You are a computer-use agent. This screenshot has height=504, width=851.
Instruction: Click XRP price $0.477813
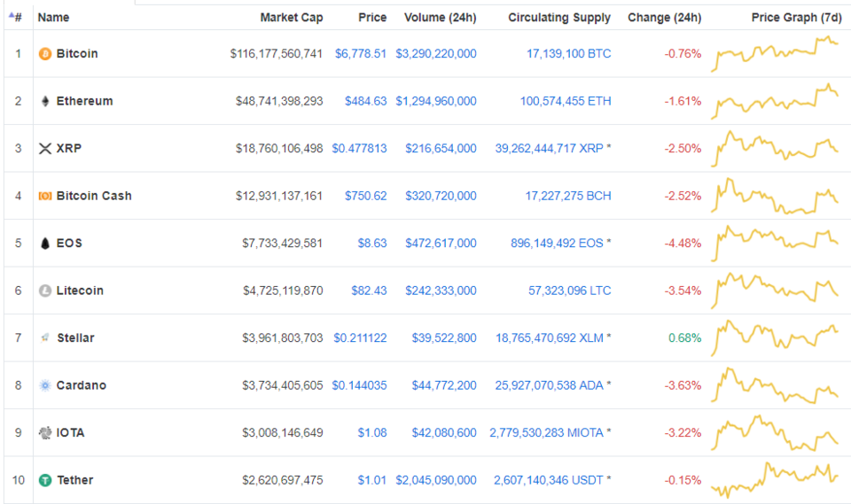[x=359, y=149]
